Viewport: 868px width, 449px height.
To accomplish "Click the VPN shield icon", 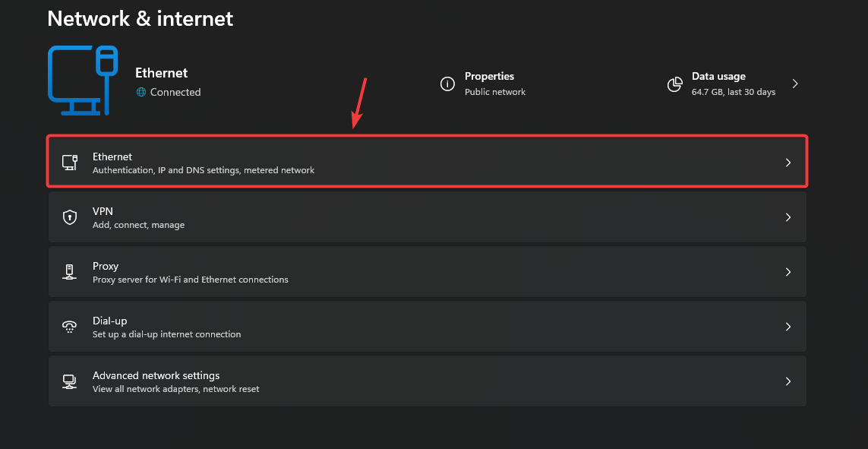I will point(70,217).
